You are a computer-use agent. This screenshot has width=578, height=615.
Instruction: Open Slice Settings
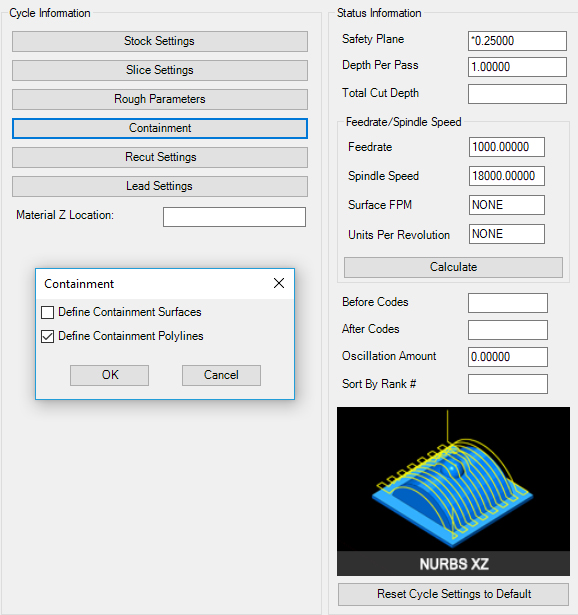point(160,70)
